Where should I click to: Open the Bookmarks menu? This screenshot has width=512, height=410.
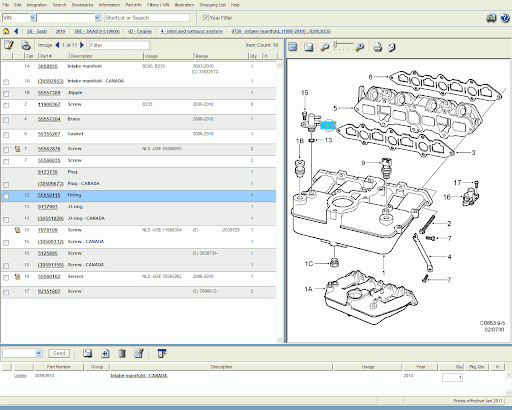82,5
